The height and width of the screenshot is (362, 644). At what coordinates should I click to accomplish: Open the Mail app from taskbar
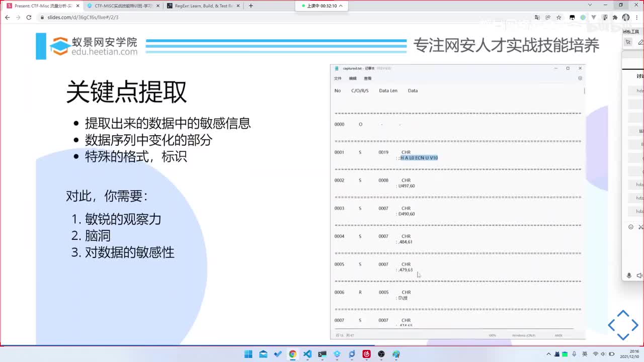pyautogui.click(x=263, y=354)
